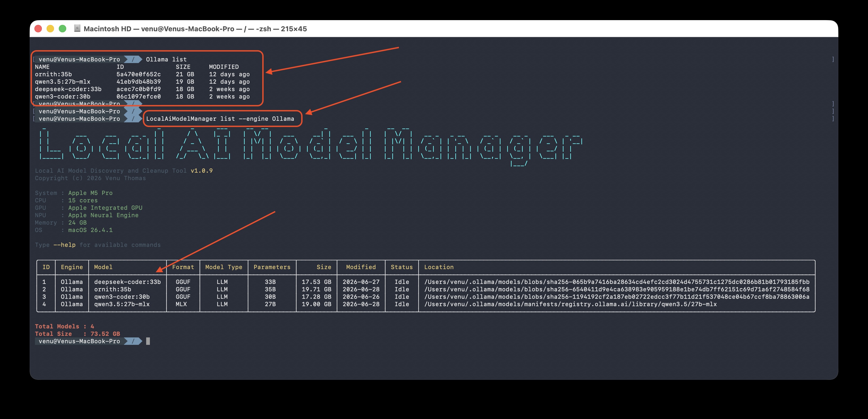Click the 'Model Type' table column header

[224, 267]
